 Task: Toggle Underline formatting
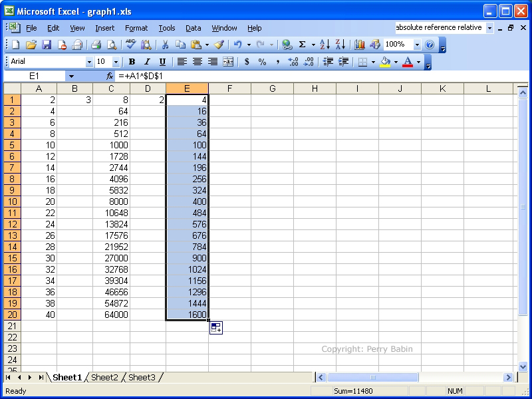[162, 62]
